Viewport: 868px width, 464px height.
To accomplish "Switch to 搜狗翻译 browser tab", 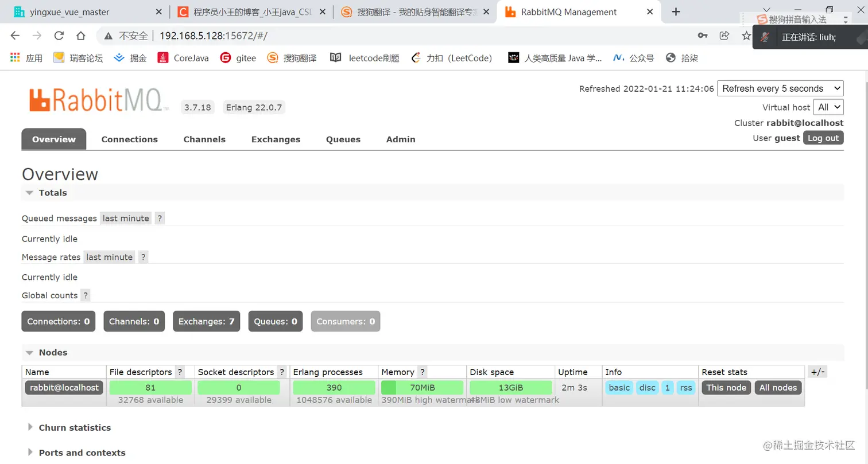I will coord(415,11).
